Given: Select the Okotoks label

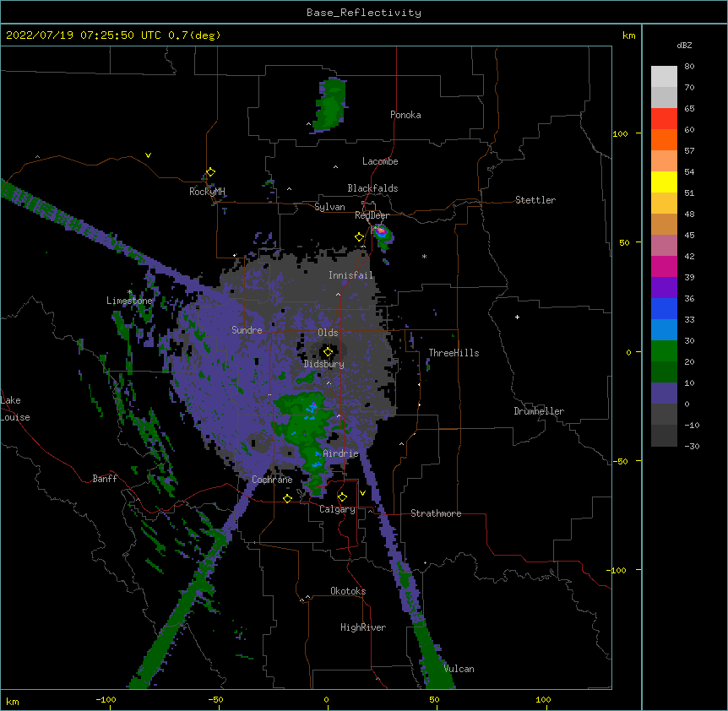Looking at the screenshot, I should 348,591.
